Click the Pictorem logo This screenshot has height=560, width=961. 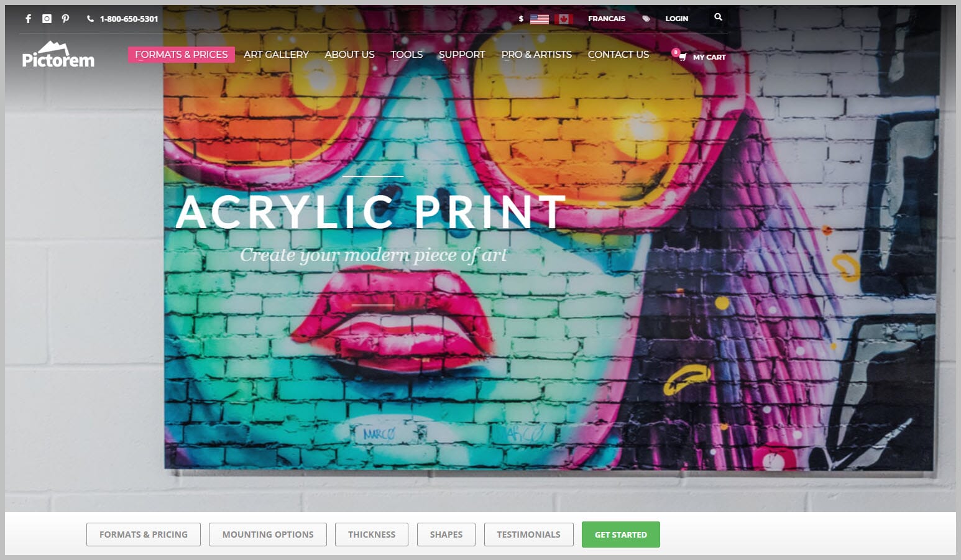pyautogui.click(x=58, y=55)
